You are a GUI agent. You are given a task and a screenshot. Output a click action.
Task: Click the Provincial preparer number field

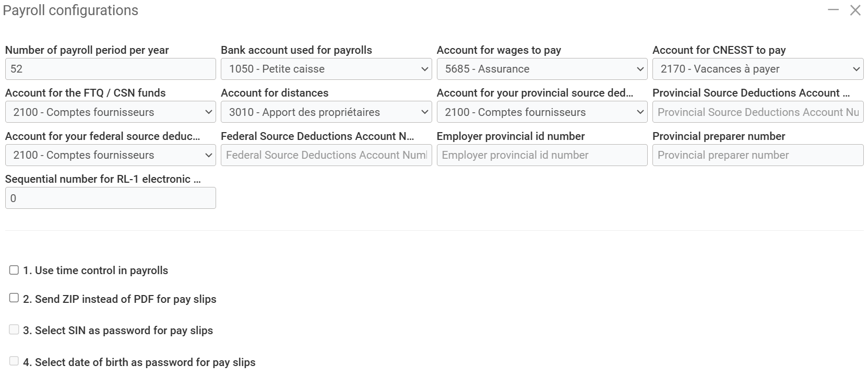[758, 155]
